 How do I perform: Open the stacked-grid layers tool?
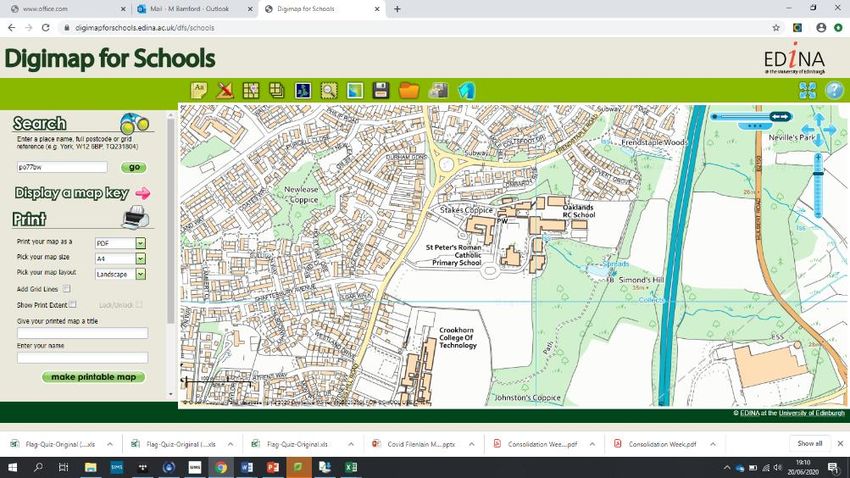pyautogui.click(x=277, y=90)
